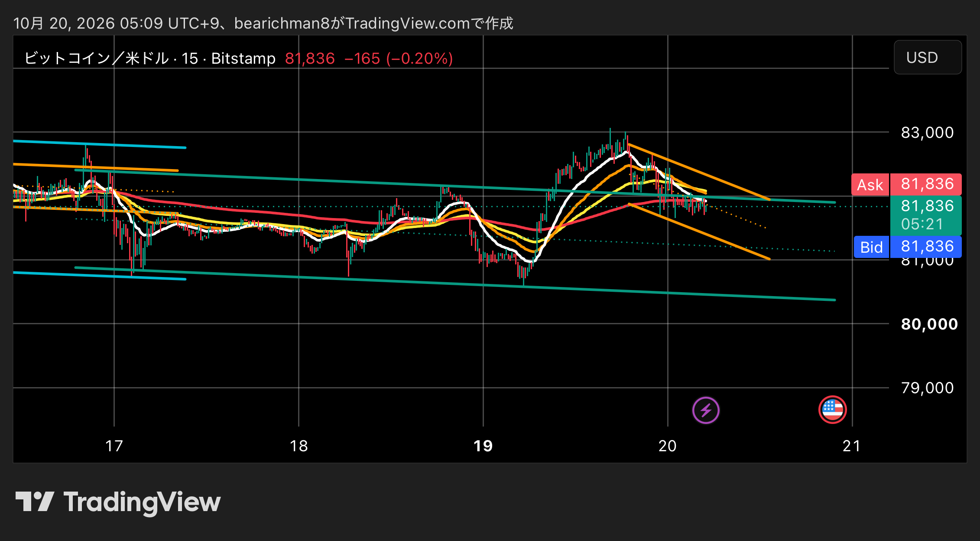Click the ビットコイン／米ドル symbol title

(x=97, y=58)
